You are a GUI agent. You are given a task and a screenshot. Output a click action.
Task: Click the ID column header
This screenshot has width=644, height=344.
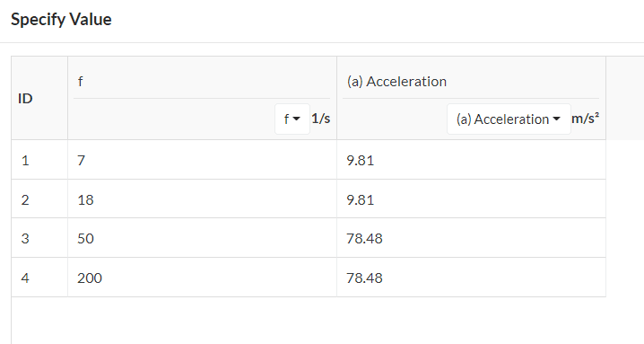tap(25, 99)
